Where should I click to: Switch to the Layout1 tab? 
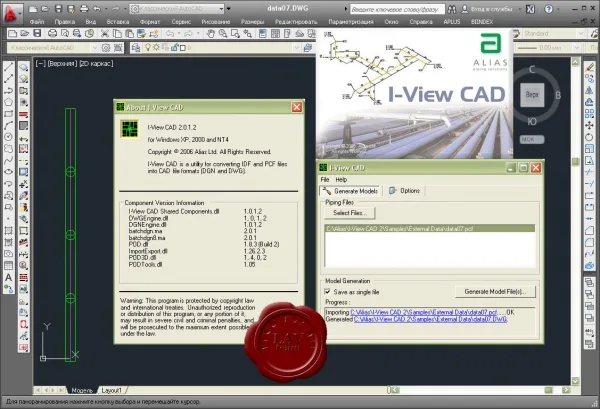111,390
